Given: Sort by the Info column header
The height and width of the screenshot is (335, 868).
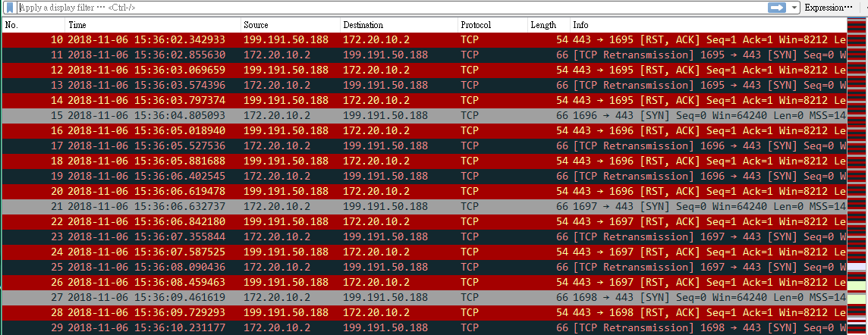Looking at the screenshot, I should (x=709, y=26).
